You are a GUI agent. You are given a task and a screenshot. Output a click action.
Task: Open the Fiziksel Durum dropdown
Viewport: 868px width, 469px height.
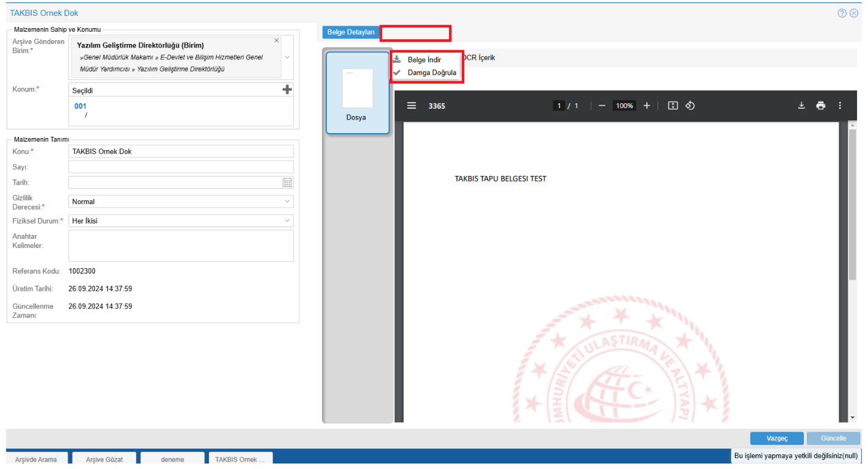pyautogui.click(x=287, y=221)
